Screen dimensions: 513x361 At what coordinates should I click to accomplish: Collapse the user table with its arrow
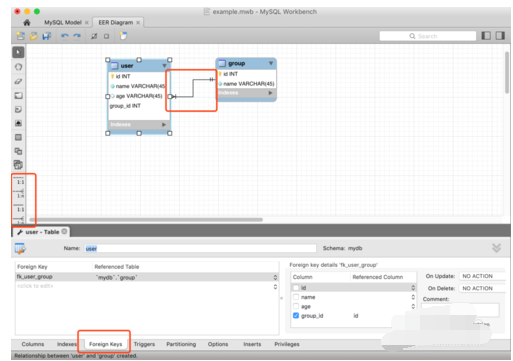[x=164, y=66]
